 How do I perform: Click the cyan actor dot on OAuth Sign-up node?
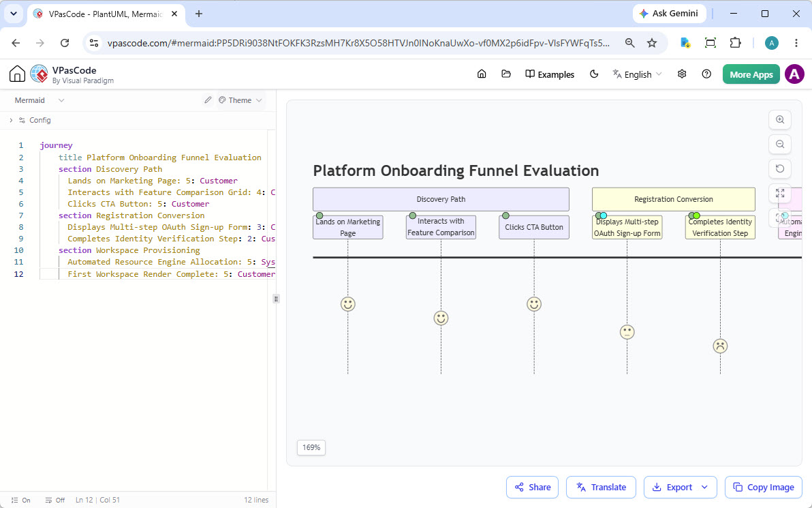604,215
